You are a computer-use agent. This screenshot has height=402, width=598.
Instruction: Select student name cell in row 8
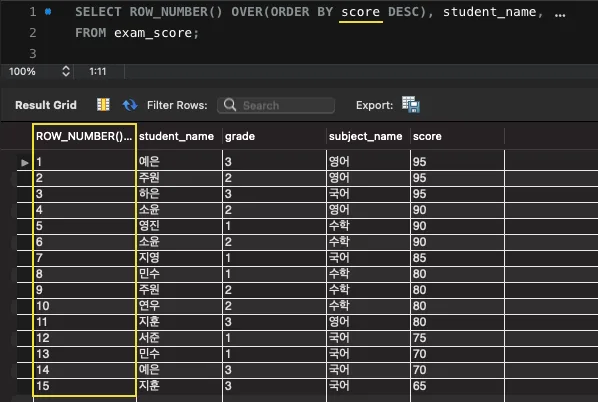pos(179,274)
